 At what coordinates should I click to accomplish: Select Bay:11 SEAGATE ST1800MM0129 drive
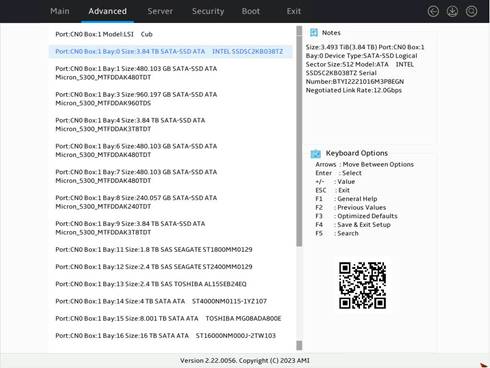pyautogui.click(x=154, y=250)
